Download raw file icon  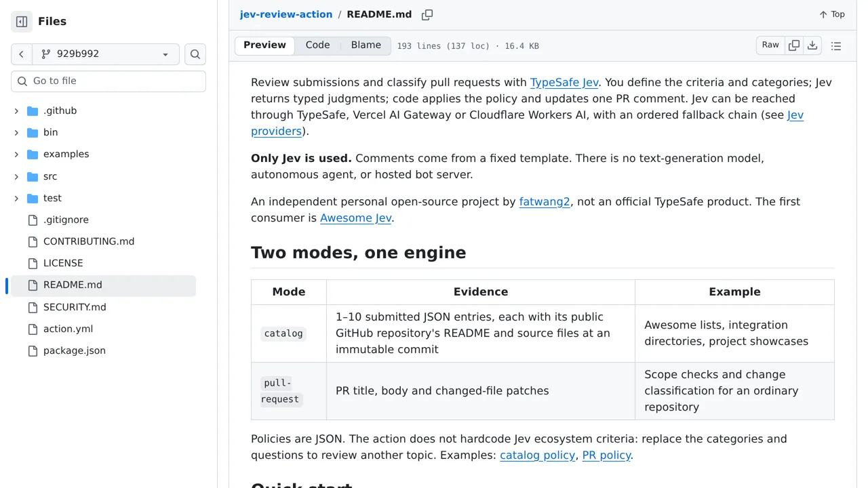pyautogui.click(x=812, y=45)
